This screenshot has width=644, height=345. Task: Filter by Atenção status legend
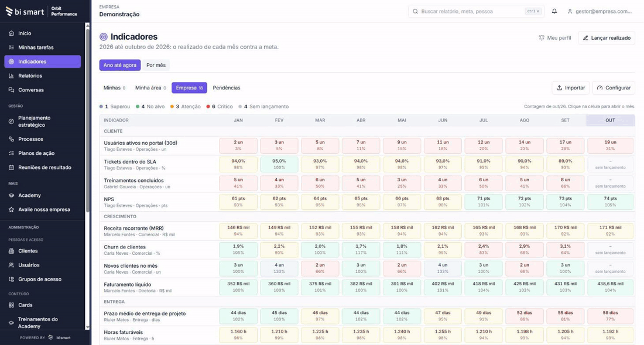click(186, 106)
